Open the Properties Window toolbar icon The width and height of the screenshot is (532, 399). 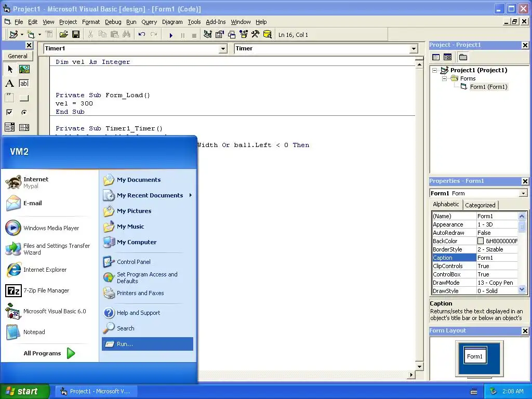pyautogui.click(x=220, y=35)
